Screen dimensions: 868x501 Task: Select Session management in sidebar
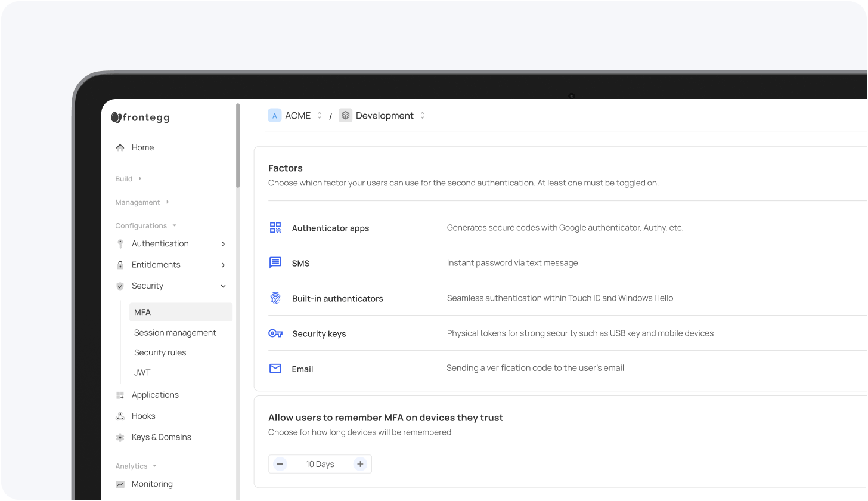pyautogui.click(x=175, y=332)
